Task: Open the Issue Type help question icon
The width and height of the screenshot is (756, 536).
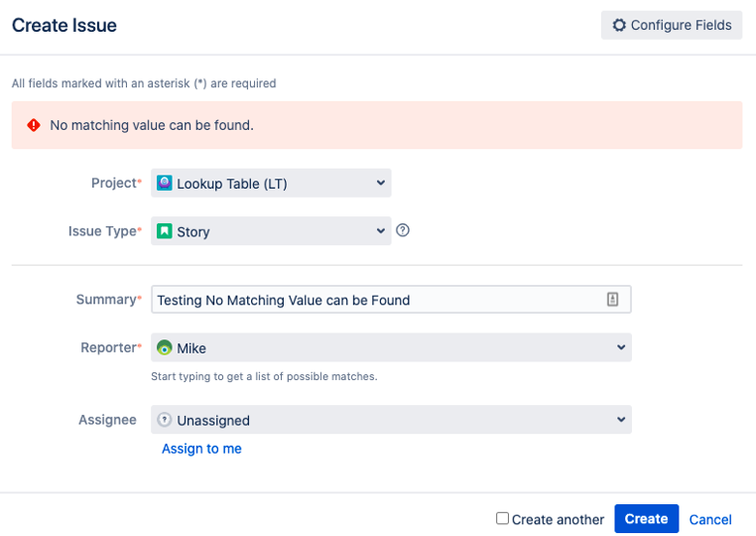Action: point(403,230)
